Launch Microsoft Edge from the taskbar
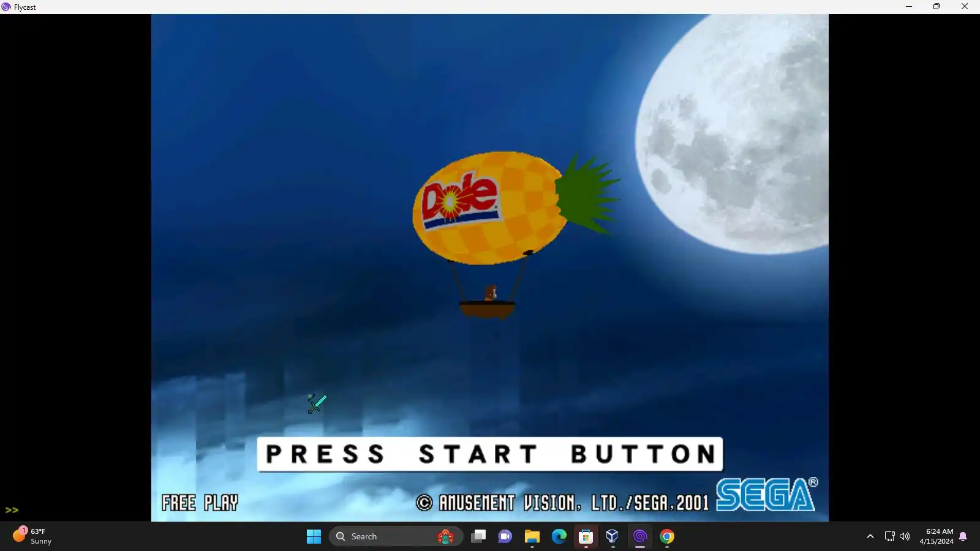The height and width of the screenshot is (551, 980). click(559, 536)
